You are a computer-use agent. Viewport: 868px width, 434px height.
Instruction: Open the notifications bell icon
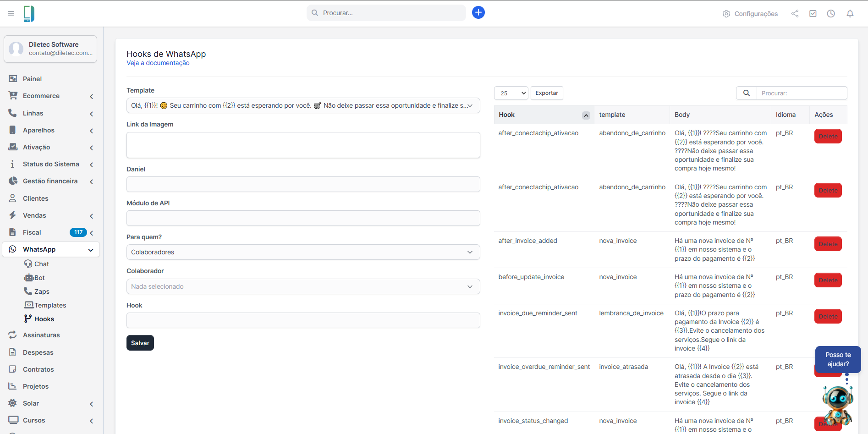click(850, 14)
